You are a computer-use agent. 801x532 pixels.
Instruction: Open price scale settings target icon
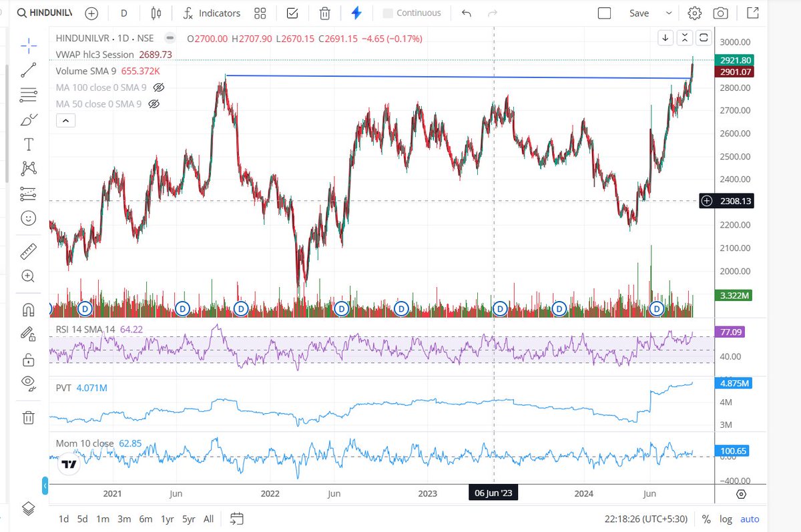[x=742, y=495]
